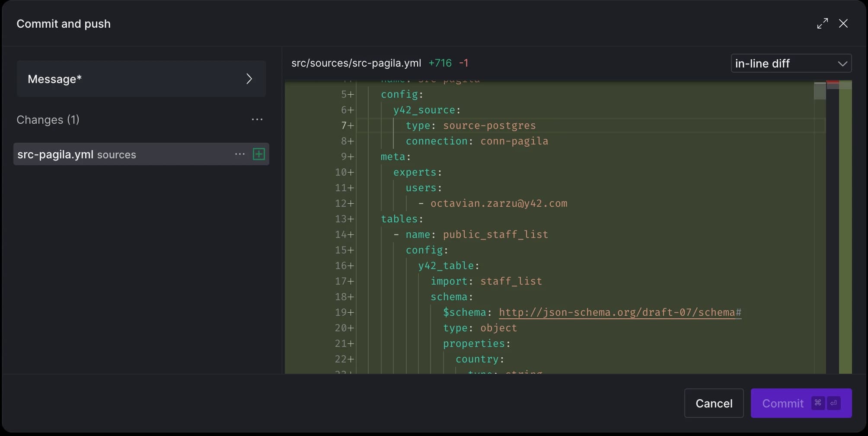Click the line number 12+ gutter
868x436 pixels.
click(x=345, y=203)
